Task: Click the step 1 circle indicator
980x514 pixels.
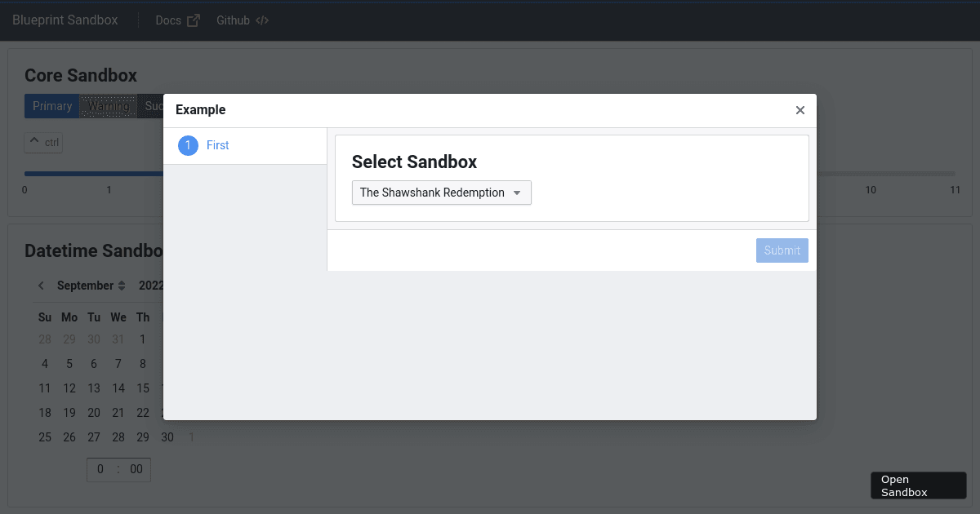Action: (189, 144)
